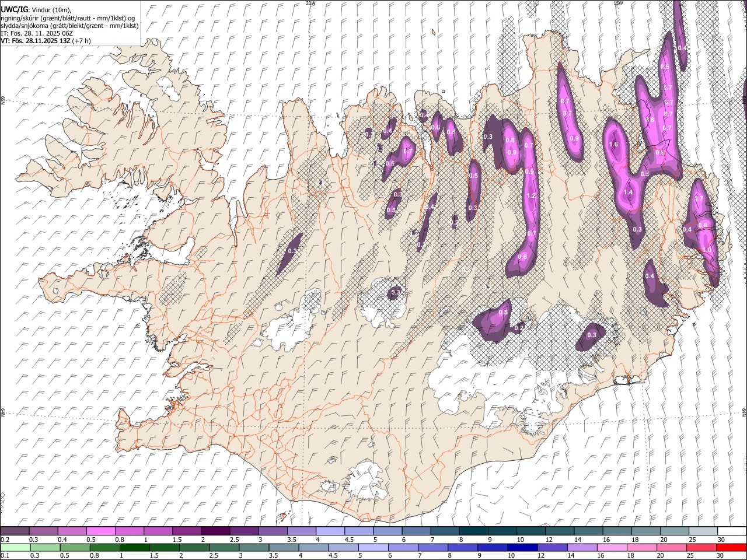Click the 'rigning/skúrir' legend description line
747x560 pixels.
tap(68, 18)
